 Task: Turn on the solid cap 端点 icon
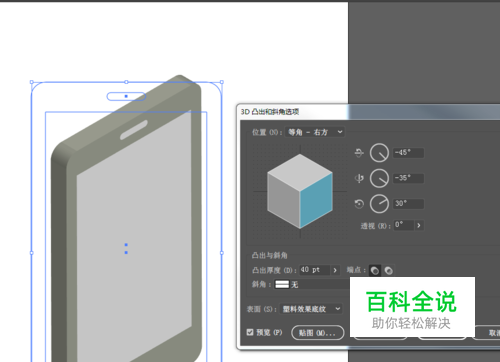[x=375, y=270]
